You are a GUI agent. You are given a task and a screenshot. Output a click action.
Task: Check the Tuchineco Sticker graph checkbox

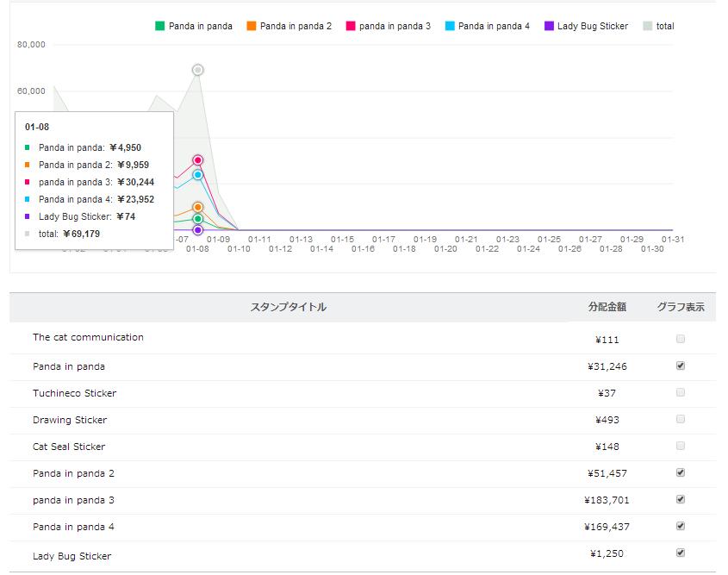coord(681,392)
